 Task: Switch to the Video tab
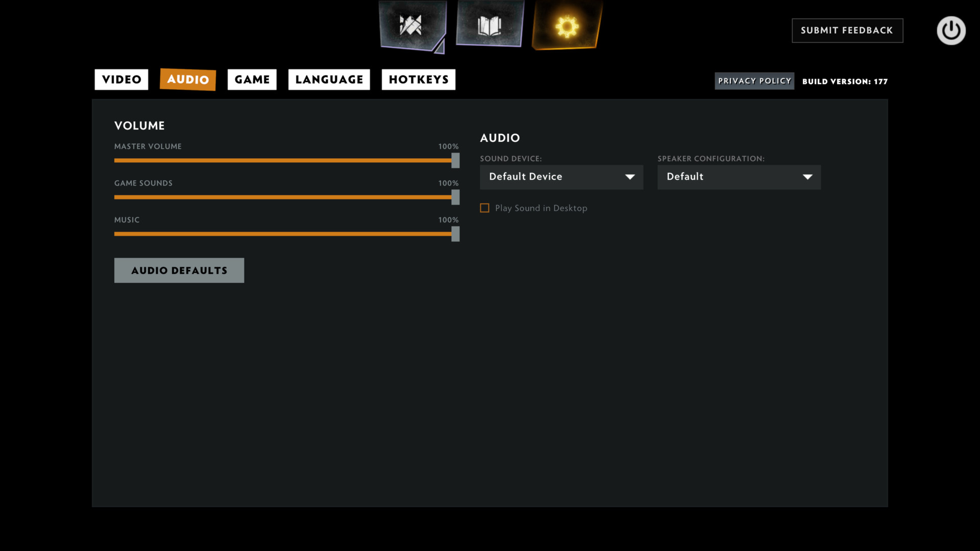point(121,80)
